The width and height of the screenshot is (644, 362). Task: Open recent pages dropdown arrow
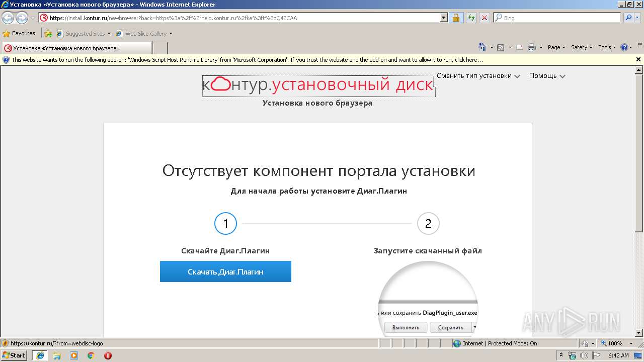tap(33, 18)
